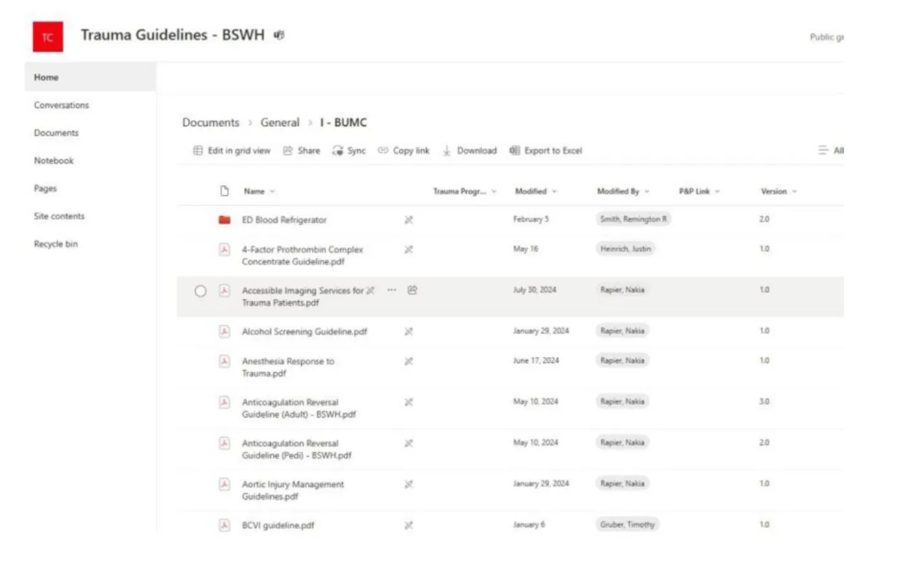Click the file type column header icon

[225, 191]
